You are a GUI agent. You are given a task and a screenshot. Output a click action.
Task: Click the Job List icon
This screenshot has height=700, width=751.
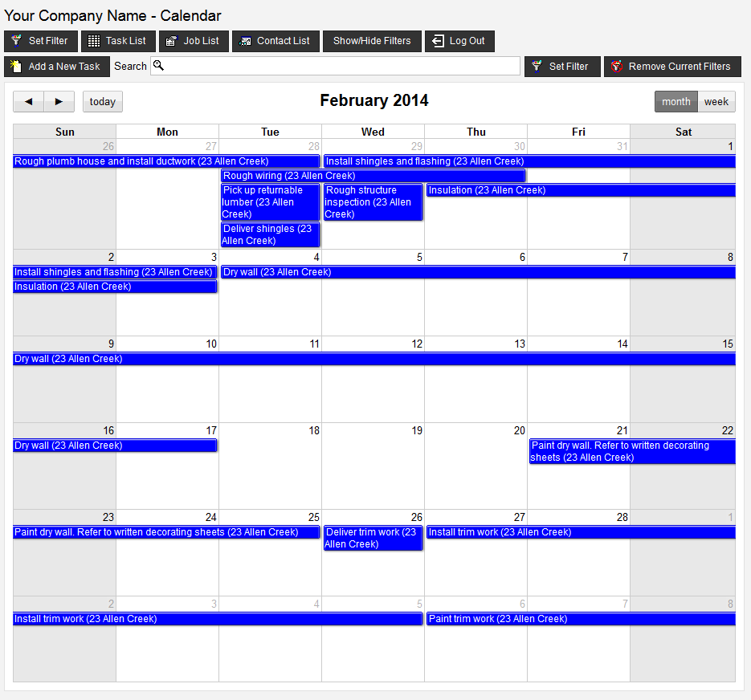pyautogui.click(x=171, y=41)
